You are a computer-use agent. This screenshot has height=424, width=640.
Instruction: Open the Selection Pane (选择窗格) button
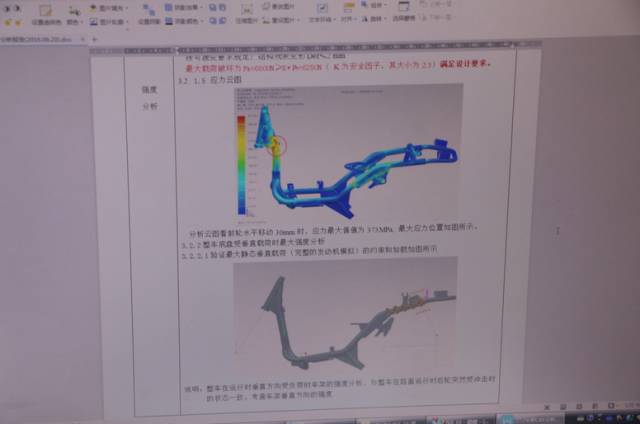click(x=403, y=12)
